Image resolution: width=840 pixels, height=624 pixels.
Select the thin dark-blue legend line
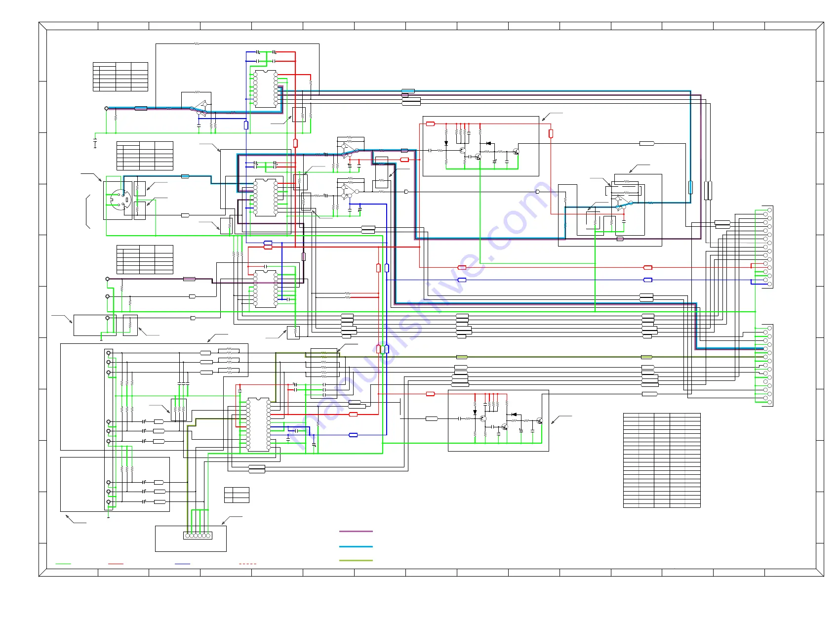[182, 564]
